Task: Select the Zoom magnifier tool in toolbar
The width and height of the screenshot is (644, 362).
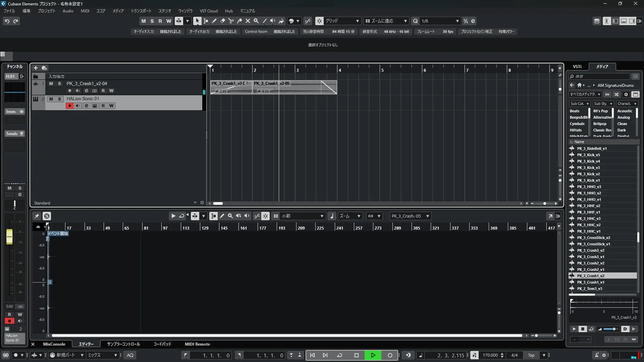Action: (x=256, y=21)
